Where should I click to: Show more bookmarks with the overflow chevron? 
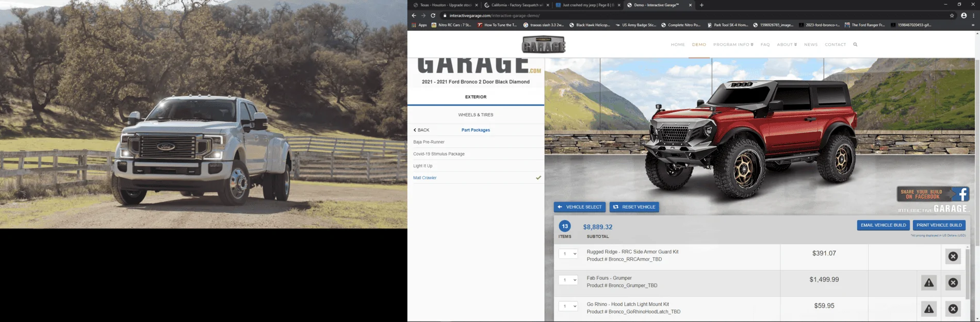click(x=973, y=25)
